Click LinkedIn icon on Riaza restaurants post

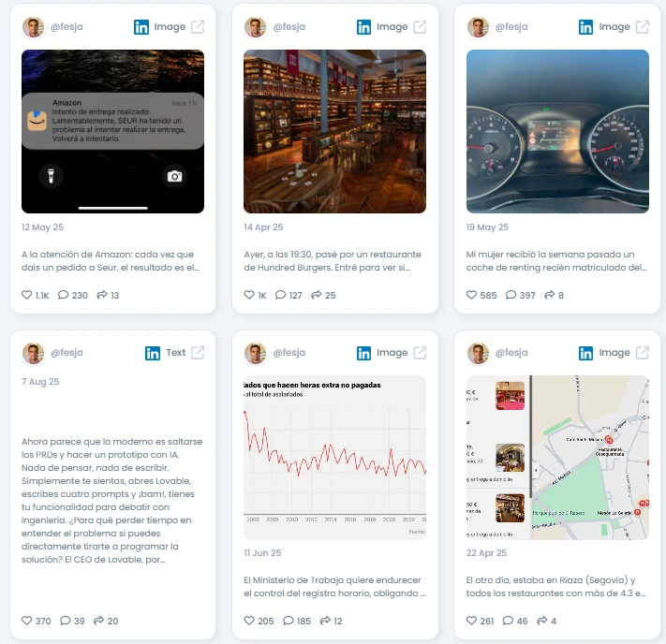tap(585, 353)
